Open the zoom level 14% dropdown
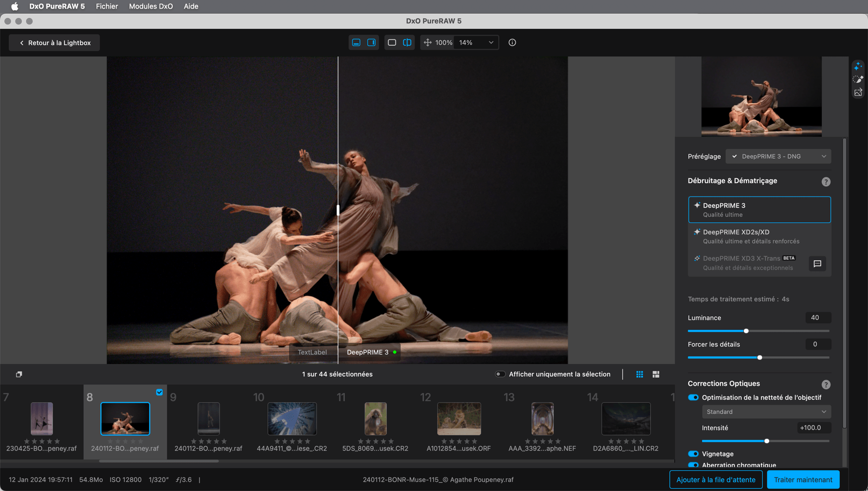 [x=476, y=42]
